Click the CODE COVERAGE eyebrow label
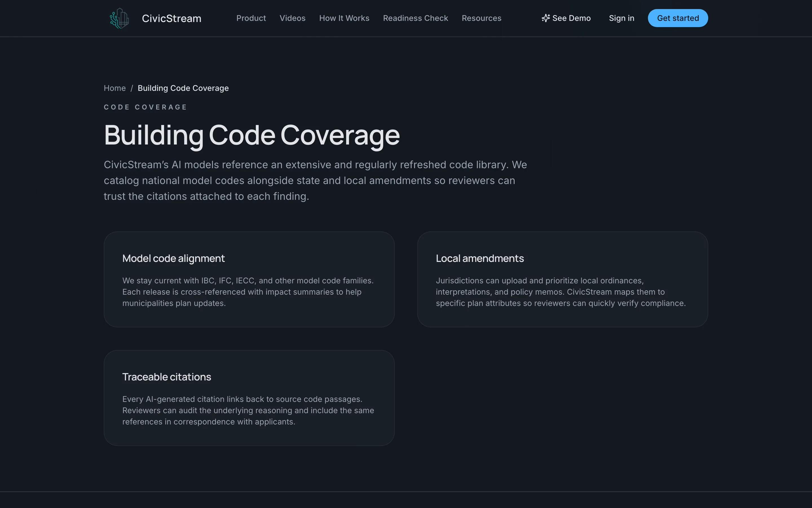Image resolution: width=812 pixels, height=508 pixels. click(x=145, y=107)
